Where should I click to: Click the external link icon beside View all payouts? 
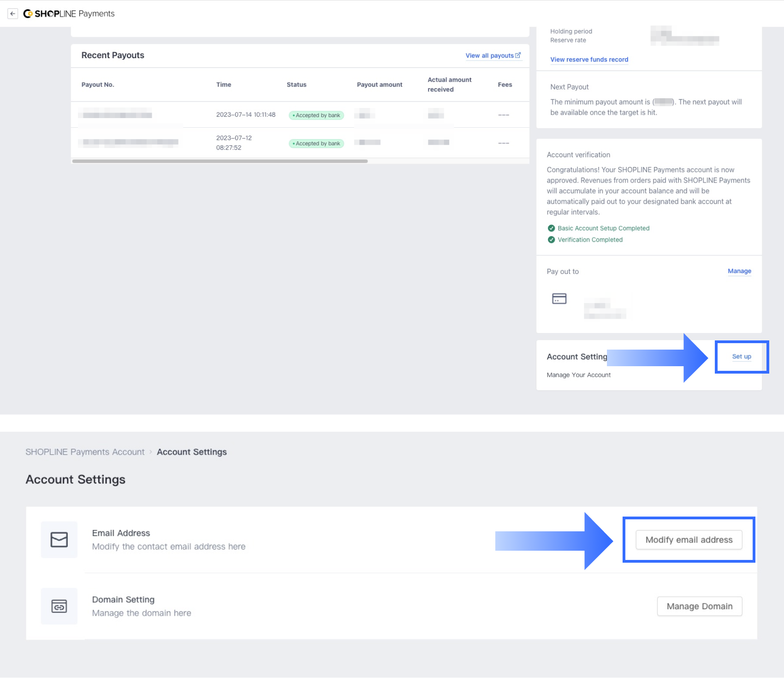tap(518, 55)
